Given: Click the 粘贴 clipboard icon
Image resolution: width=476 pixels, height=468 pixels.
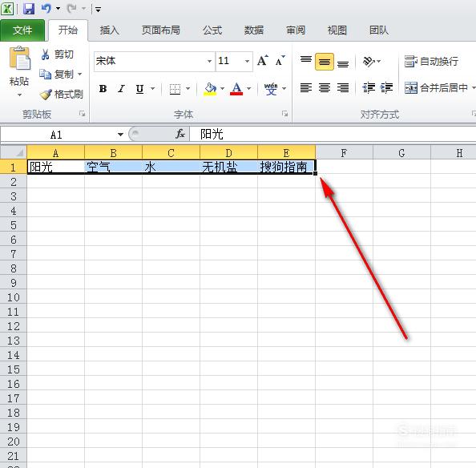Looking at the screenshot, I should pos(20,58).
